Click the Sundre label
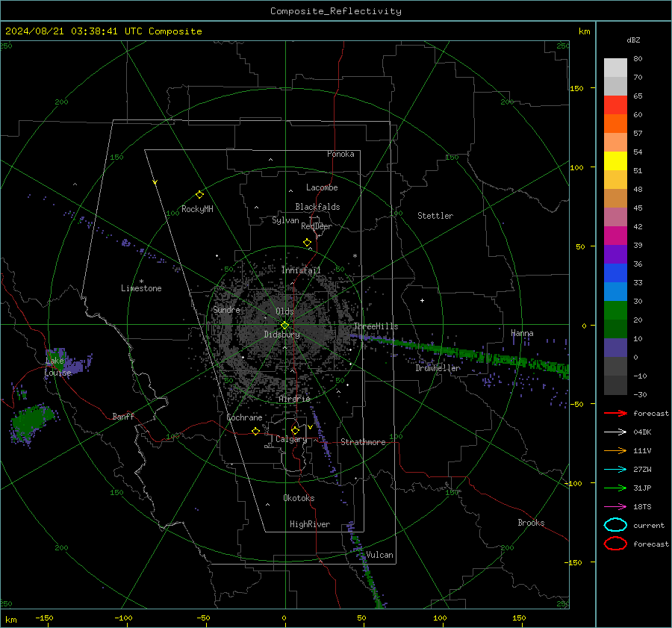The width and height of the screenshot is (672, 628). [226, 309]
